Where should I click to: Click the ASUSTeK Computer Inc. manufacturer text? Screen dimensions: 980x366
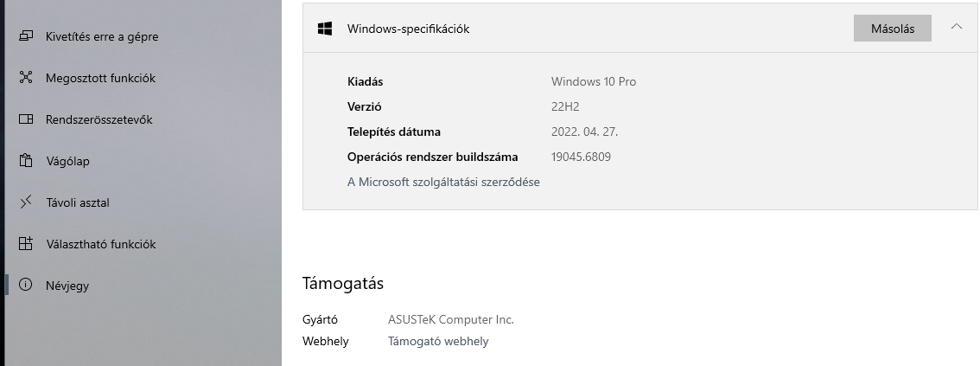(450, 319)
